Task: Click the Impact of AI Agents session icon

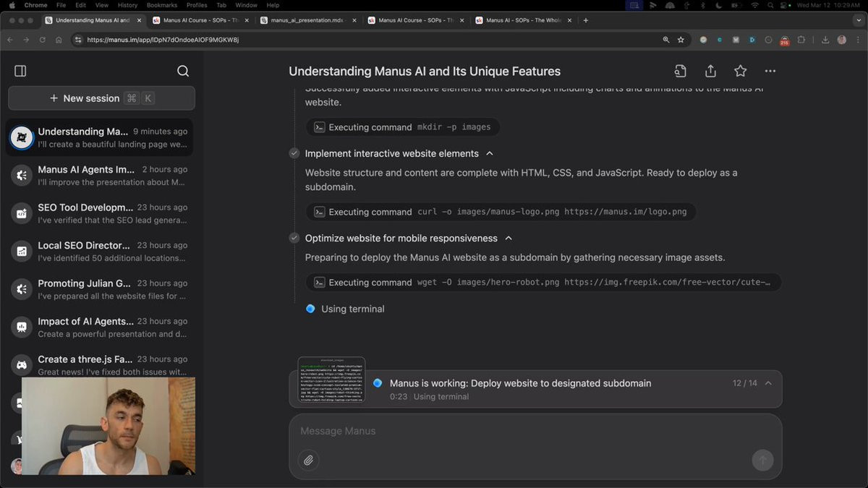Action: pyautogui.click(x=22, y=327)
